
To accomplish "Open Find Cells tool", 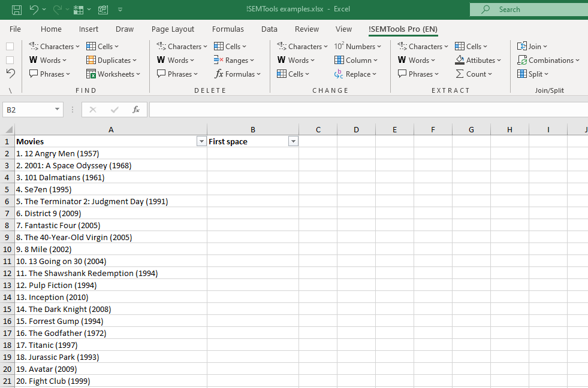I will pyautogui.click(x=102, y=47).
